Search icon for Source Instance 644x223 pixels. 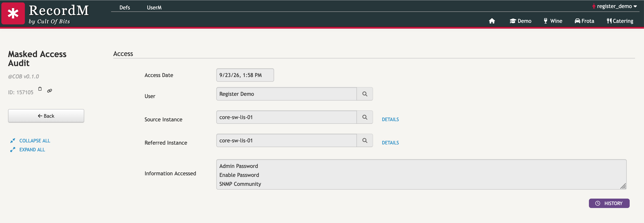(365, 117)
